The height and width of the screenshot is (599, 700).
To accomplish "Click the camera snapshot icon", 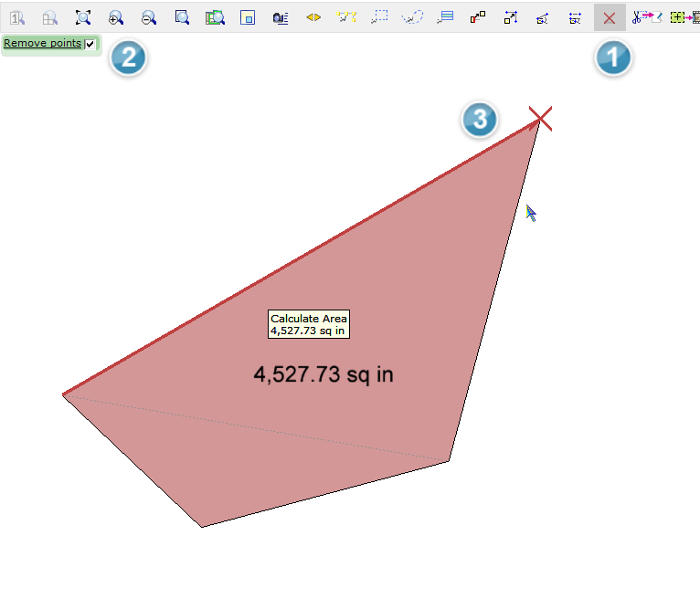I will pos(281,18).
